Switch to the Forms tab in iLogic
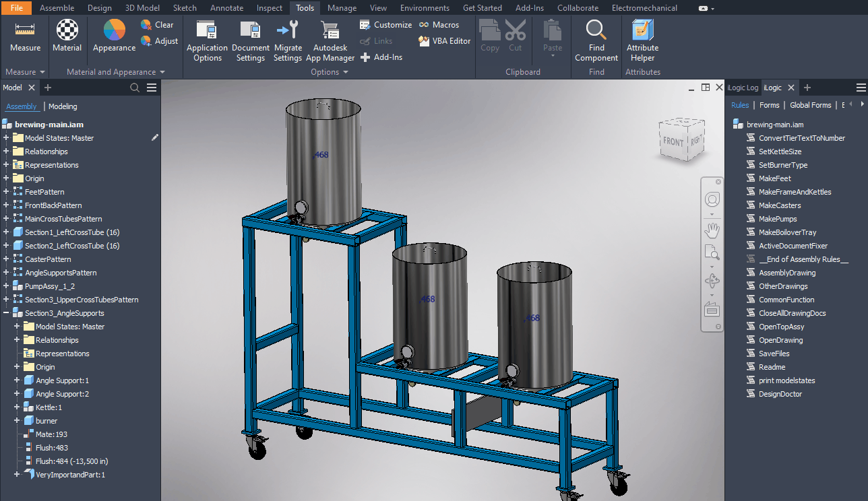The image size is (868, 501). 769,105
